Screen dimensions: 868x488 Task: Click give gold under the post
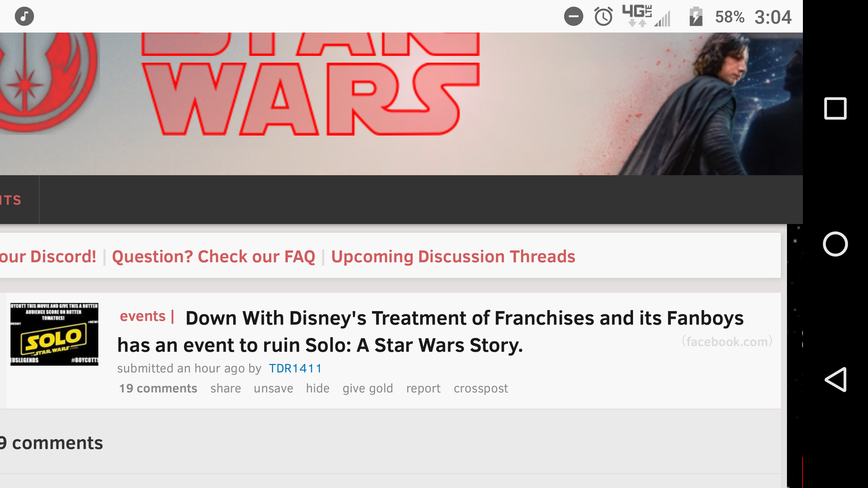(x=368, y=388)
